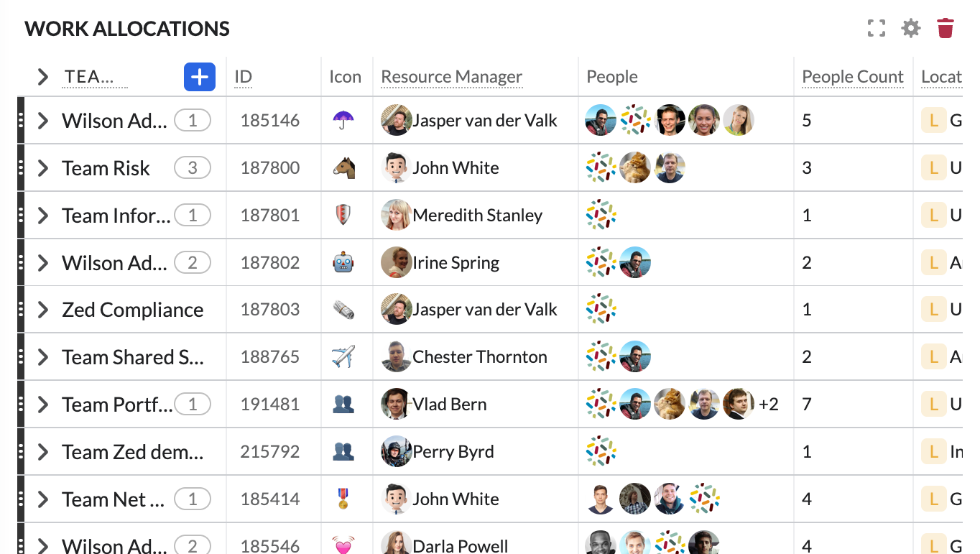The image size is (980, 554).
Task: Expand the Team Risk row
Action: [43, 168]
